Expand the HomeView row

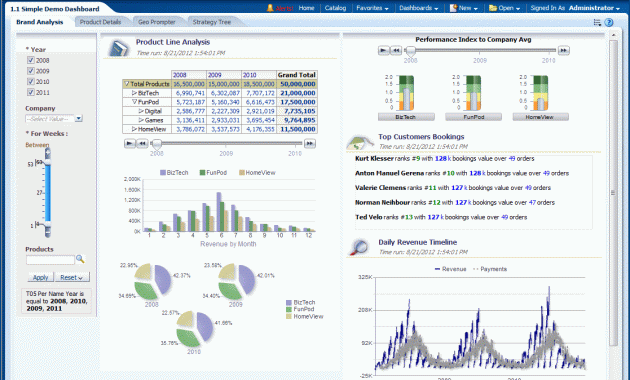click(135, 129)
